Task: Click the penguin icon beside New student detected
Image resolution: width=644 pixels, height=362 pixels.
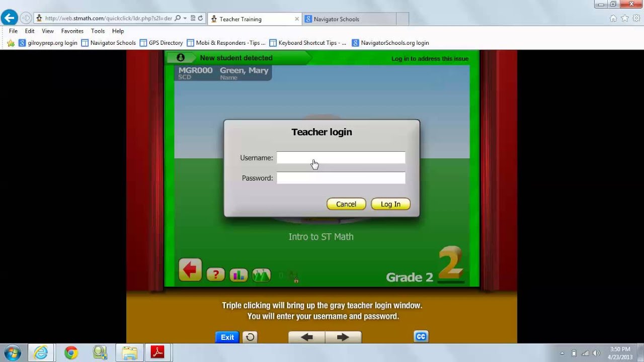Action: (x=181, y=58)
